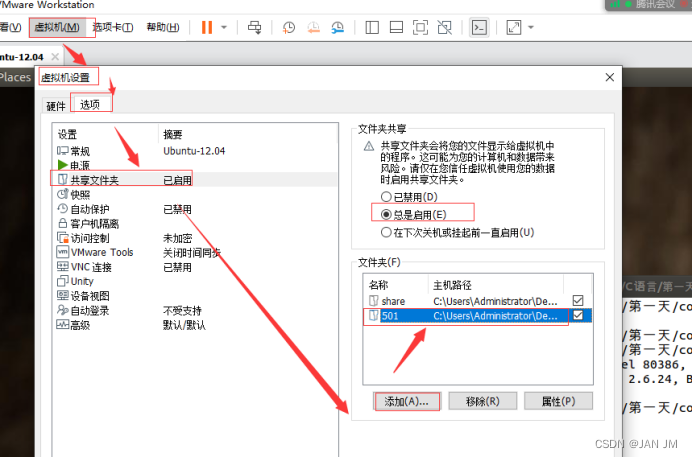Click the Unity mode toolbar icon

[x=444, y=27]
